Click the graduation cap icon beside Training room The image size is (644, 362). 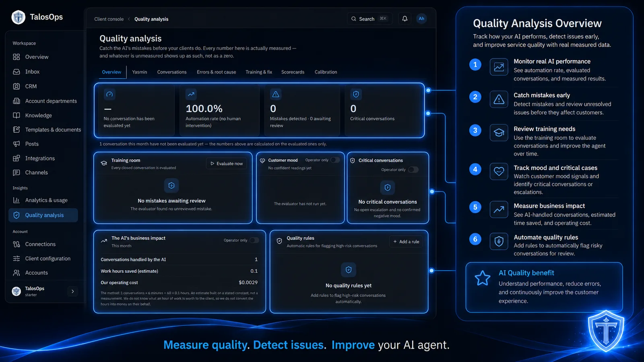click(104, 163)
